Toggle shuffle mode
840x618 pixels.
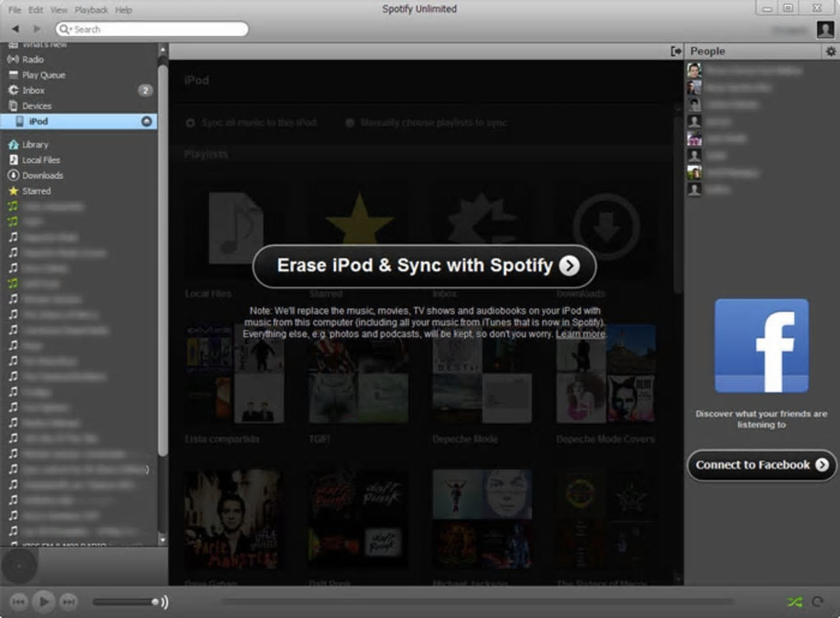coord(795,602)
